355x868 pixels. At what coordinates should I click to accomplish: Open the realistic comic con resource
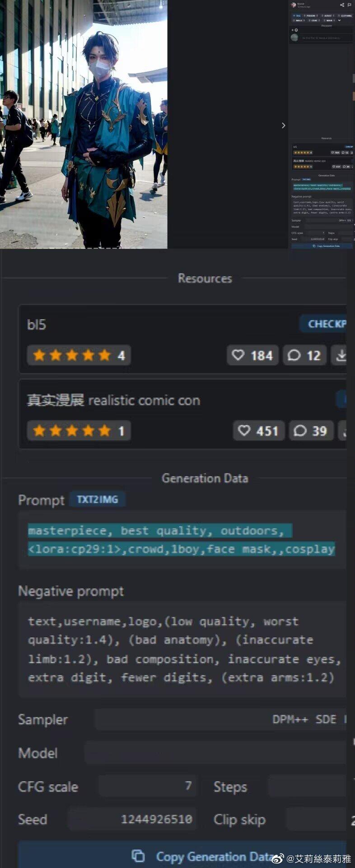(x=113, y=400)
